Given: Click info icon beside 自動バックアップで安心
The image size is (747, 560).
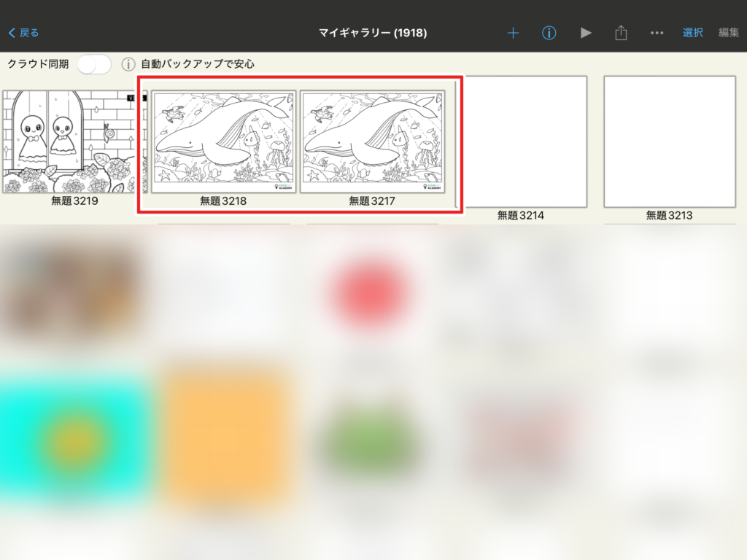Looking at the screenshot, I should (x=128, y=64).
